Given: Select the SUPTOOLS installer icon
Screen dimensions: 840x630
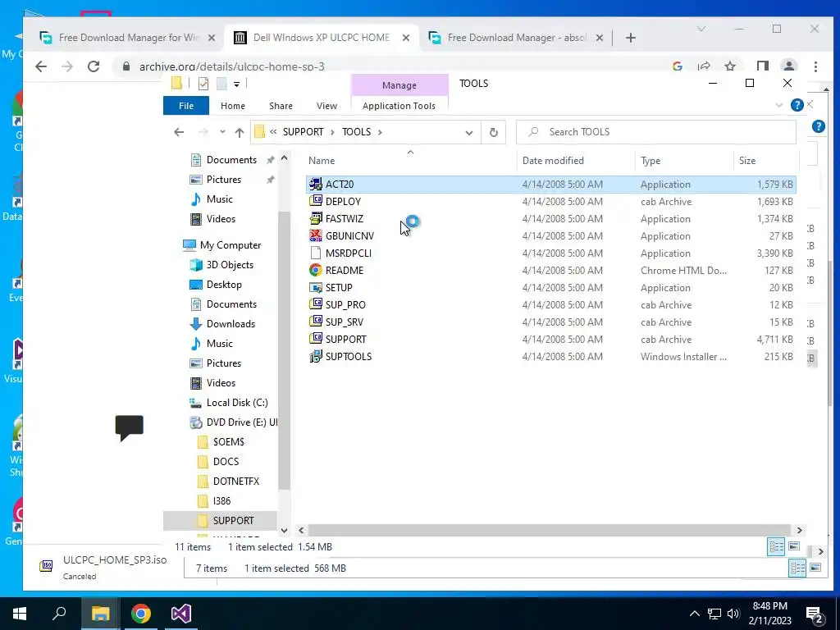Looking at the screenshot, I should click(316, 356).
